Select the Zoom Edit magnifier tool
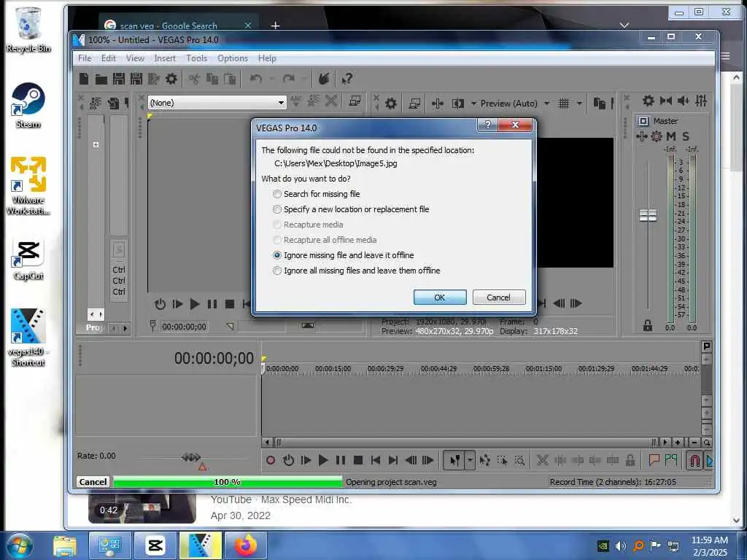The height and width of the screenshot is (560, 747). pos(519,460)
